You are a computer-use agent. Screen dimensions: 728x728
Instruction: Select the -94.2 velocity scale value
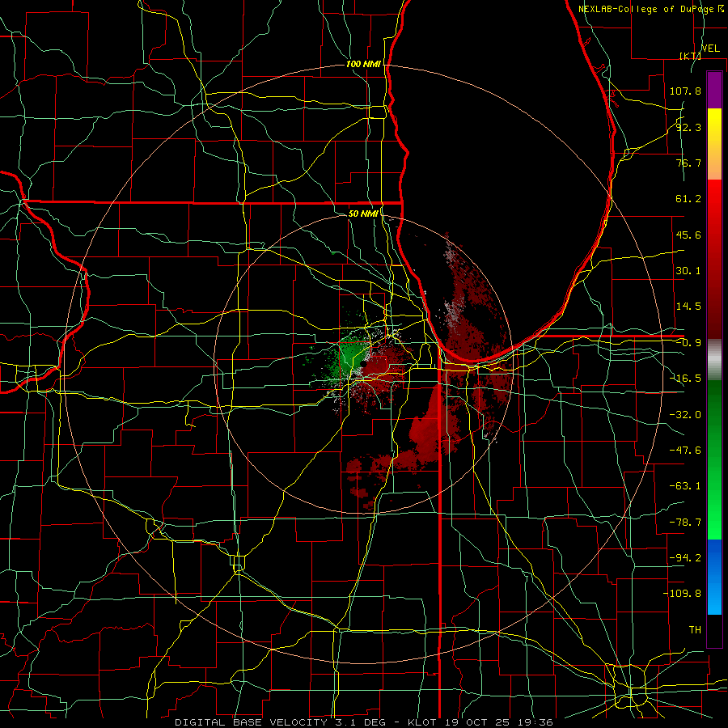pos(685,558)
